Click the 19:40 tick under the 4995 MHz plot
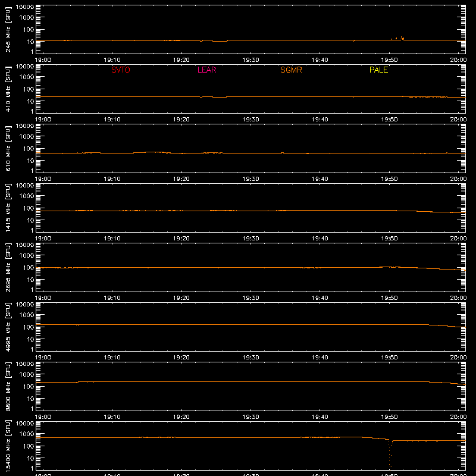Viewport: 476px width, 476px height. 320,358
